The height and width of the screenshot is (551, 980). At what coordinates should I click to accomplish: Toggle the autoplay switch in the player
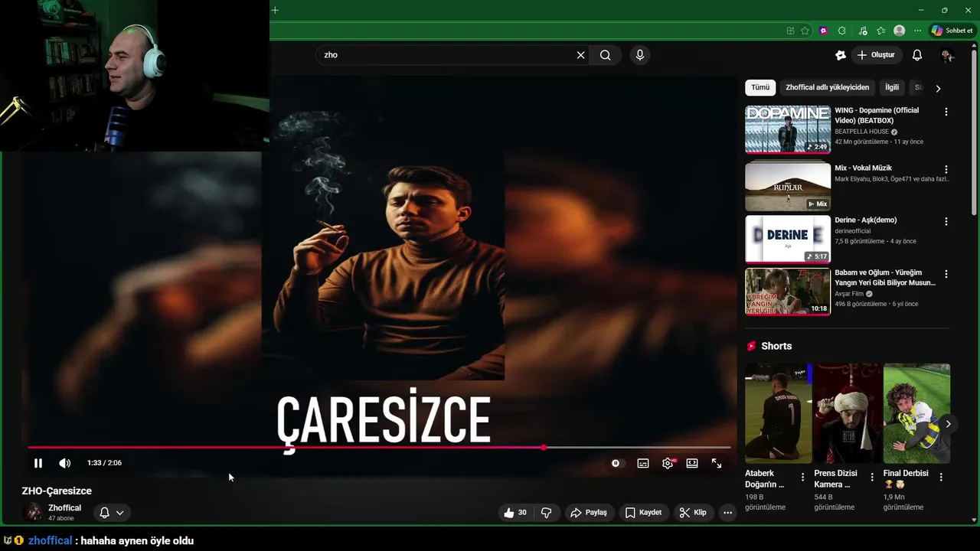pyautogui.click(x=616, y=463)
